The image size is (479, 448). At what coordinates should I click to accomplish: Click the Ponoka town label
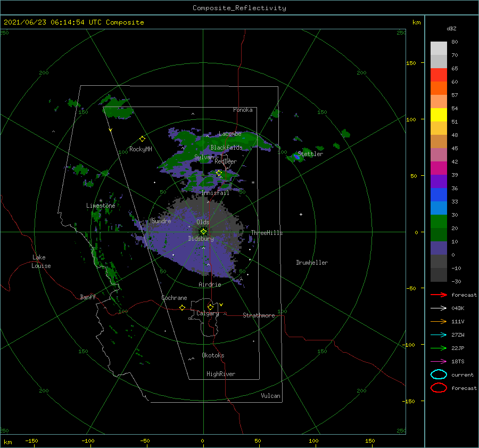243,110
